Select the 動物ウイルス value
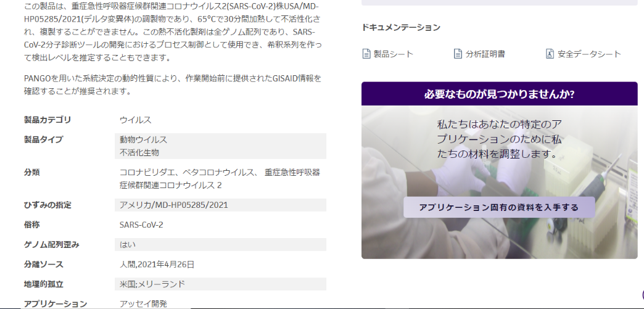The image size is (644, 309). tap(143, 140)
